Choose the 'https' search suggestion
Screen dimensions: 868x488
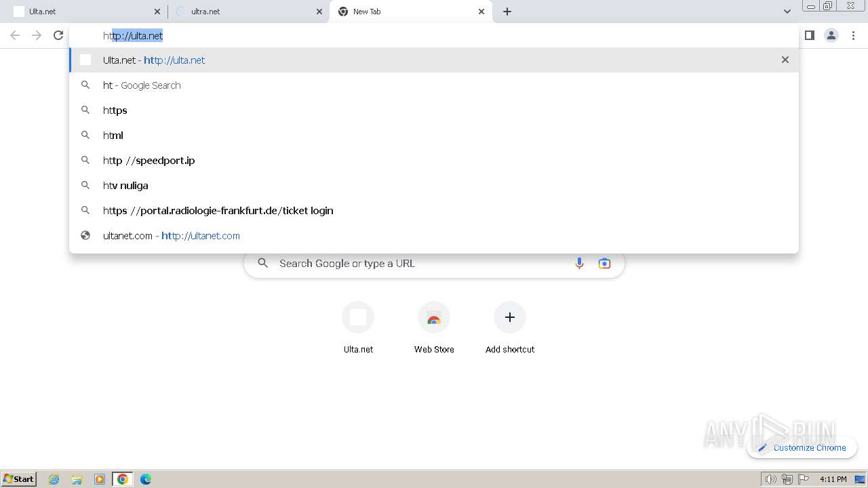434,110
